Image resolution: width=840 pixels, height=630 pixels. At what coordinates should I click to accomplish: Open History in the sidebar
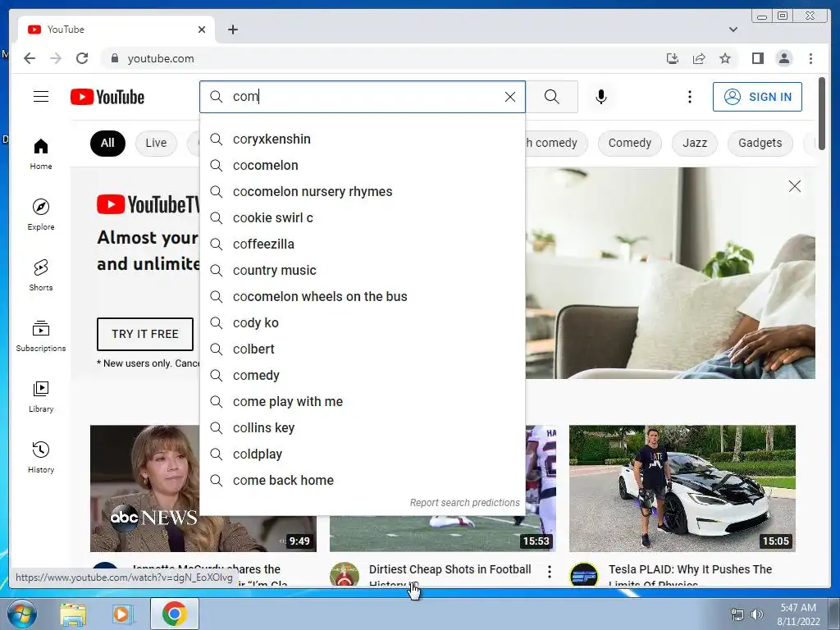tap(41, 457)
